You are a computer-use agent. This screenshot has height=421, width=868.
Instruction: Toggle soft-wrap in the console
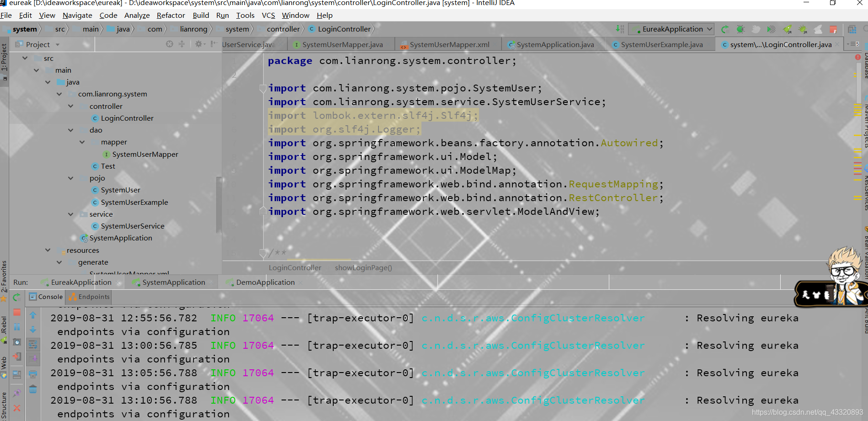33,344
